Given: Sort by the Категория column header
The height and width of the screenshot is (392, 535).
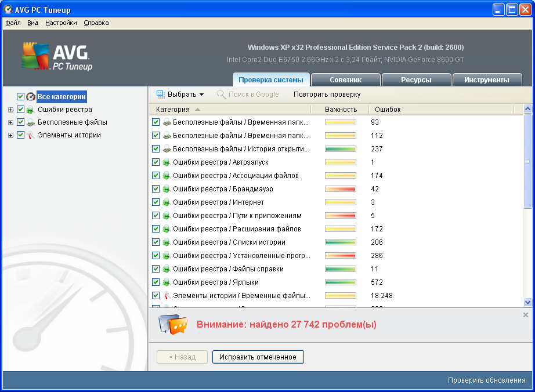Looking at the screenshot, I should click(230, 110).
